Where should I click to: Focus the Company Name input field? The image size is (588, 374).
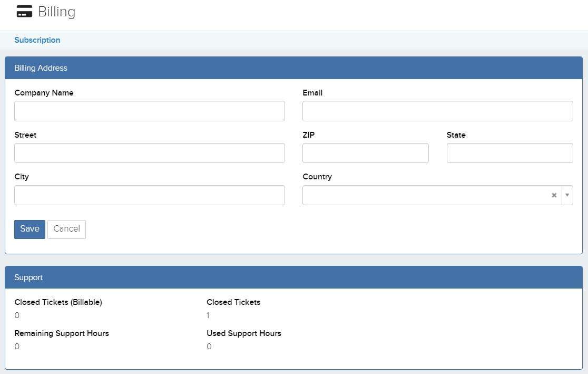(150, 111)
